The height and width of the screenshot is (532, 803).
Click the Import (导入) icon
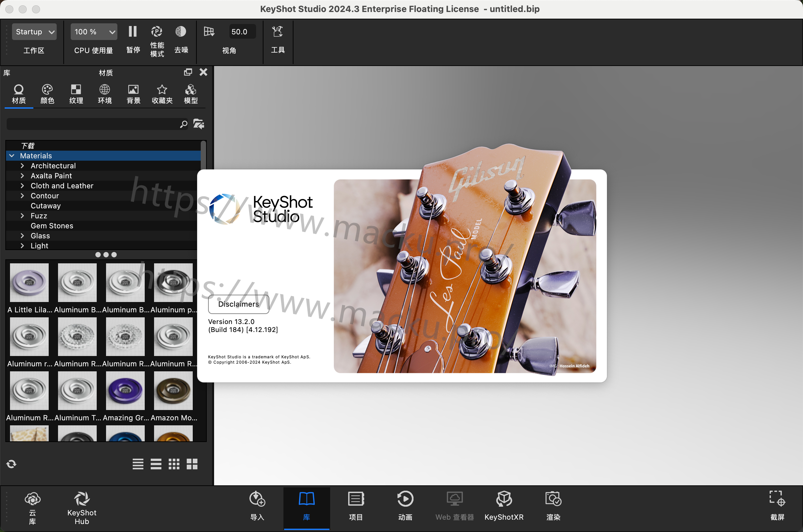click(257, 499)
